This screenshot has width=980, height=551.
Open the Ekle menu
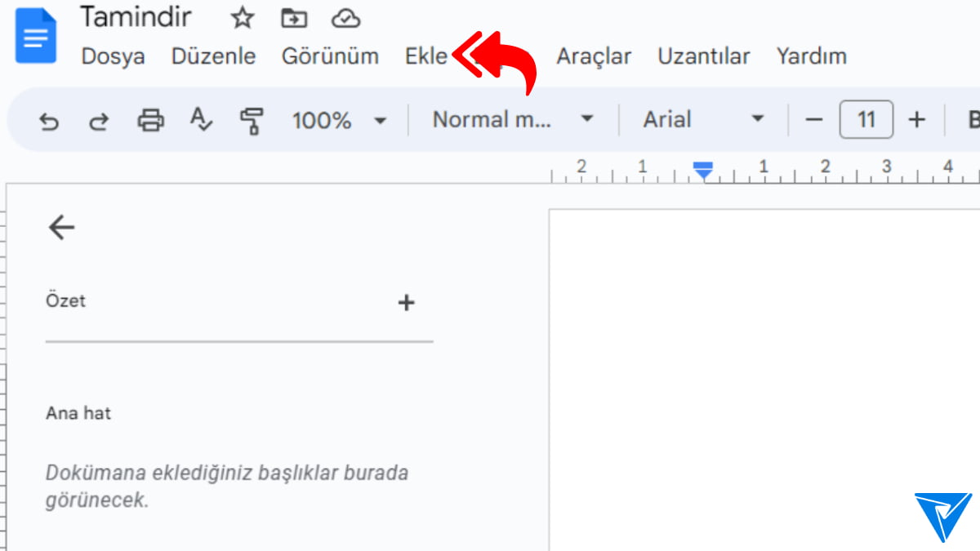(x=425, y=56)
